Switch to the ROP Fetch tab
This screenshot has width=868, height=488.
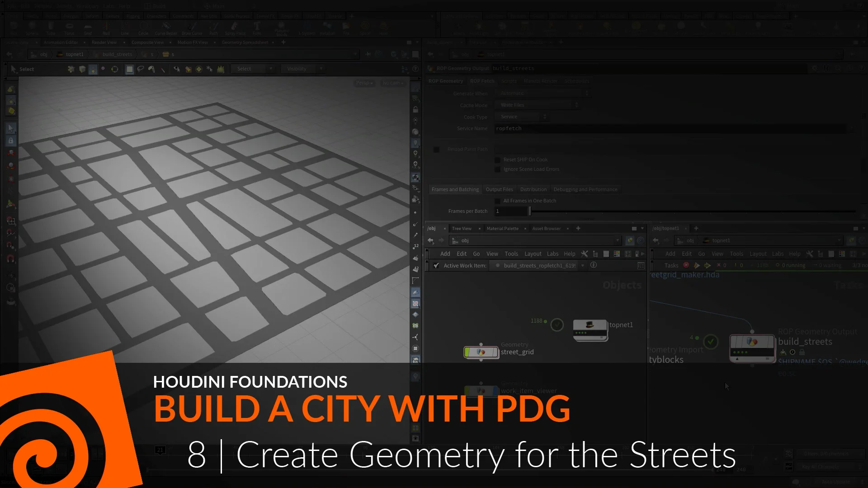click(482, 81)
